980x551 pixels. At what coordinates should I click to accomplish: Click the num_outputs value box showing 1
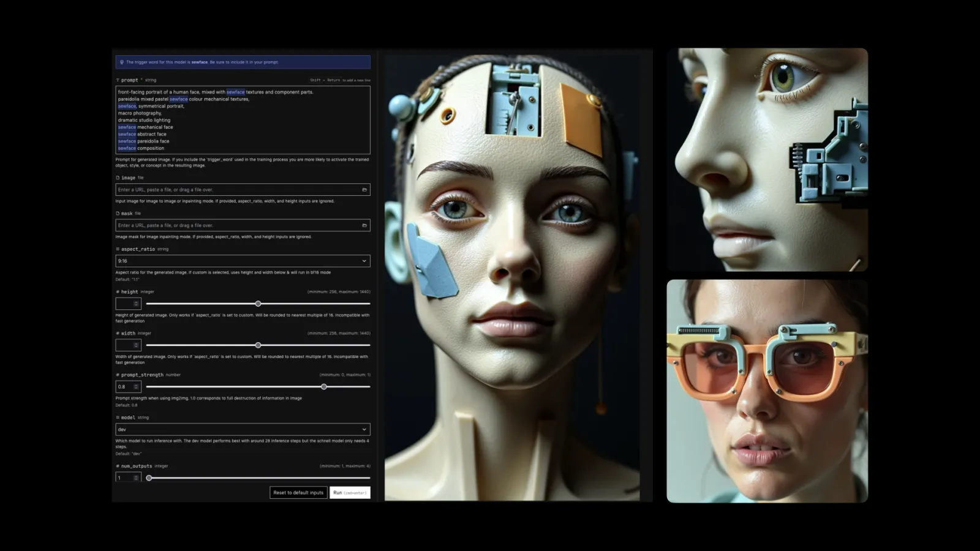pos(129,478)
